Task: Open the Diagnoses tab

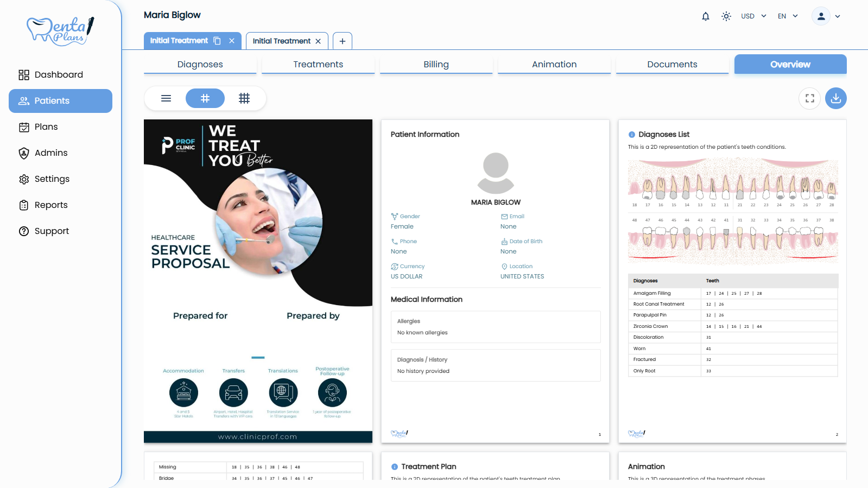Action: tap(200, 64)
